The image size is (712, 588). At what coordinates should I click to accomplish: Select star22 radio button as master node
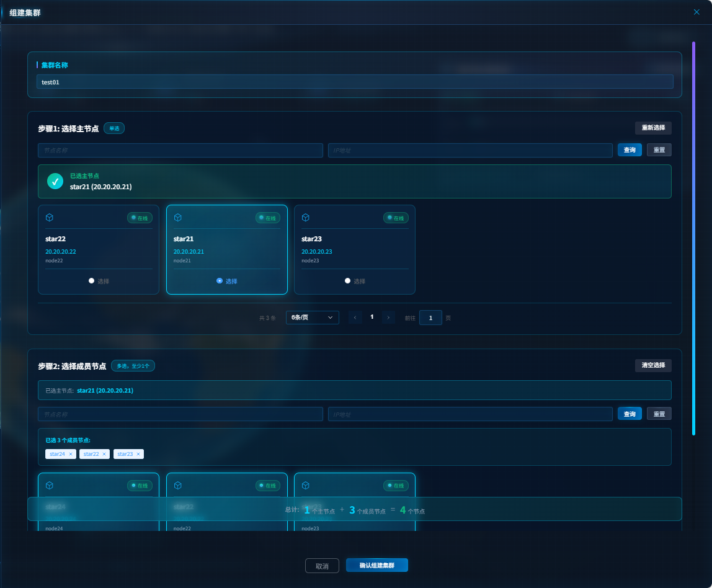pos(92,281)
